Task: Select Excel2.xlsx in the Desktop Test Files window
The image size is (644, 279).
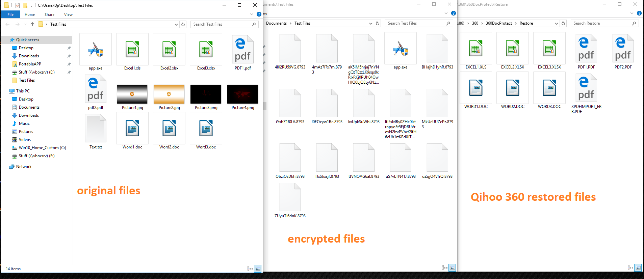Action: tap(169, 52)
